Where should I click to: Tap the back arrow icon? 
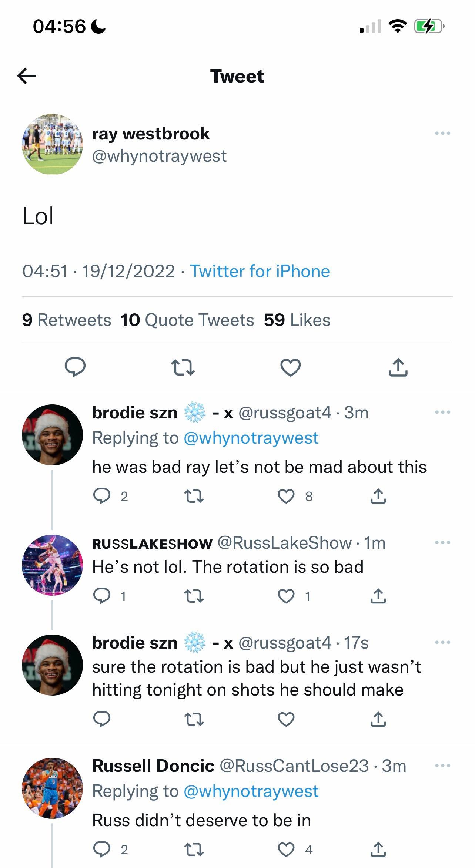click(27, 76)
